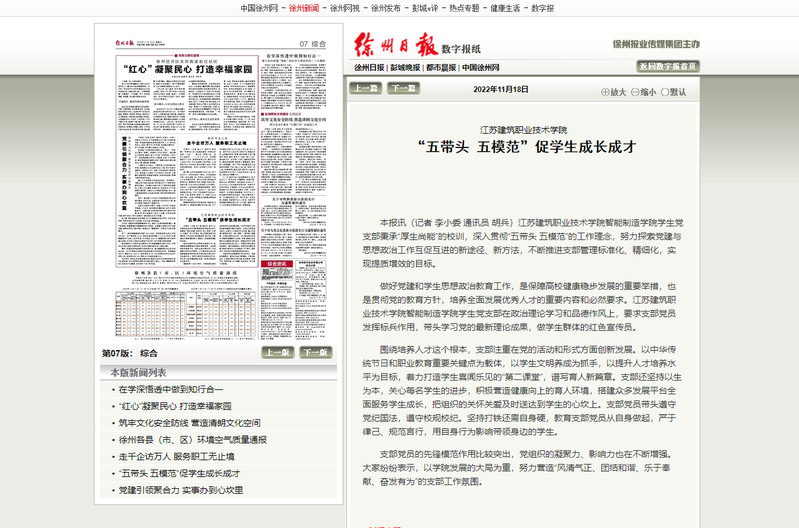Go to next page with 下一版

tap(315, 353)
